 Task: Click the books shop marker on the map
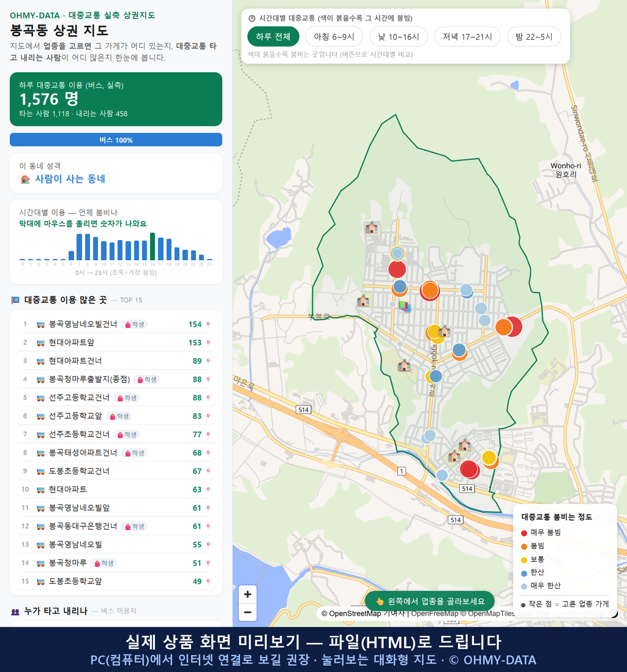pyautogui.click(x=404, y=305)
